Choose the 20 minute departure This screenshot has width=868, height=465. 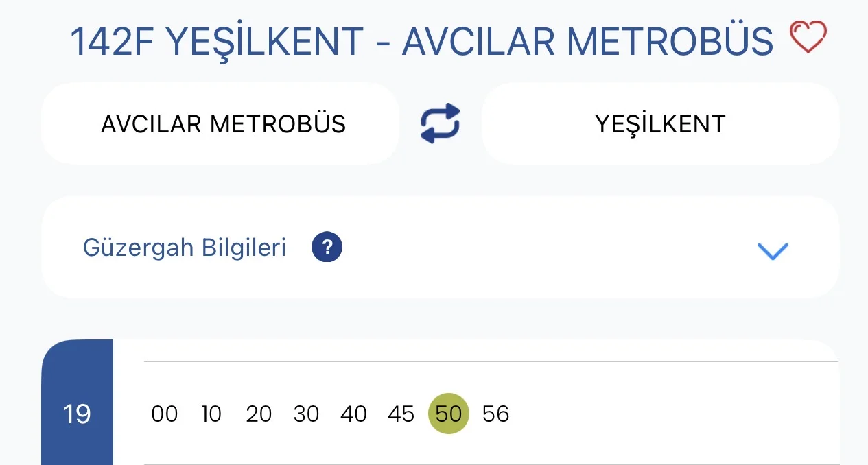pyautogui.click(x=259, y=414)
